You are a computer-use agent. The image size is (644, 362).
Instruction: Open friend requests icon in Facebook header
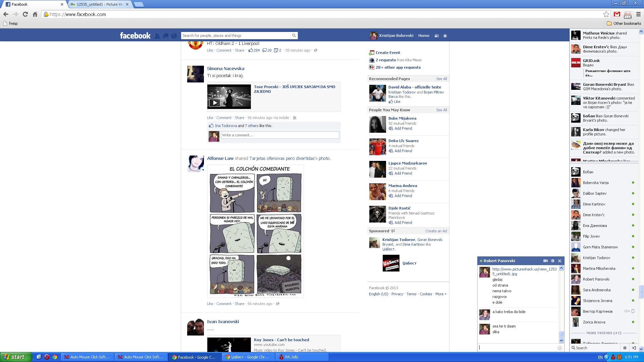click(x=157, y=36)
